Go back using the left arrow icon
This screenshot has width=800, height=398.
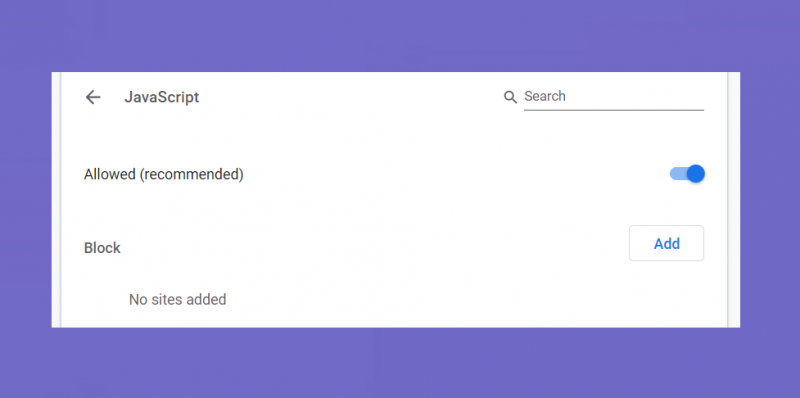93,97
